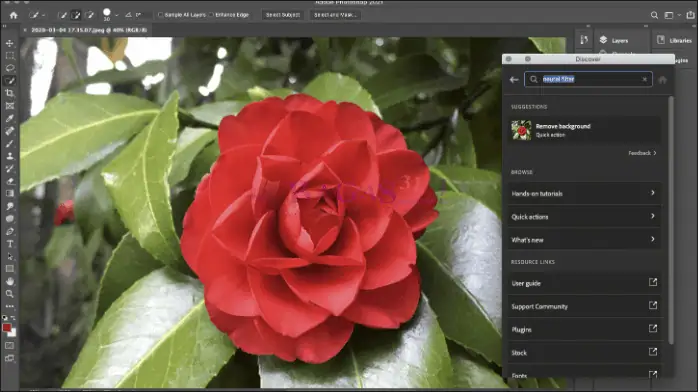
Task: Go to Discover panel home
Action: click(662, 80)
